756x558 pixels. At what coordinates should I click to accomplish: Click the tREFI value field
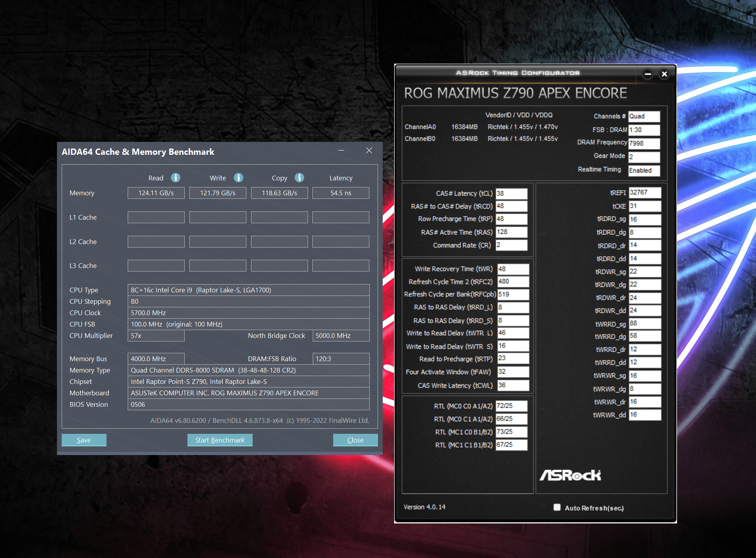[644, 193]
